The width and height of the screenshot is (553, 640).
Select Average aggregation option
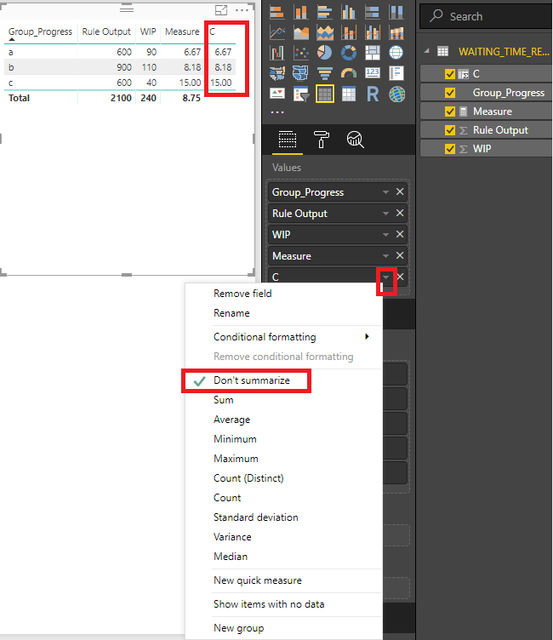[x=231, y=420]
